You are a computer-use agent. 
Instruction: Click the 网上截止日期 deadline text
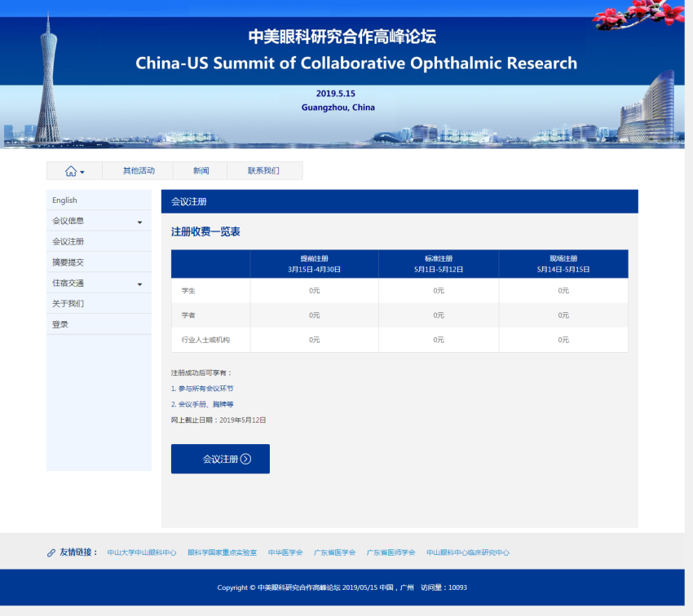point(218,420)
